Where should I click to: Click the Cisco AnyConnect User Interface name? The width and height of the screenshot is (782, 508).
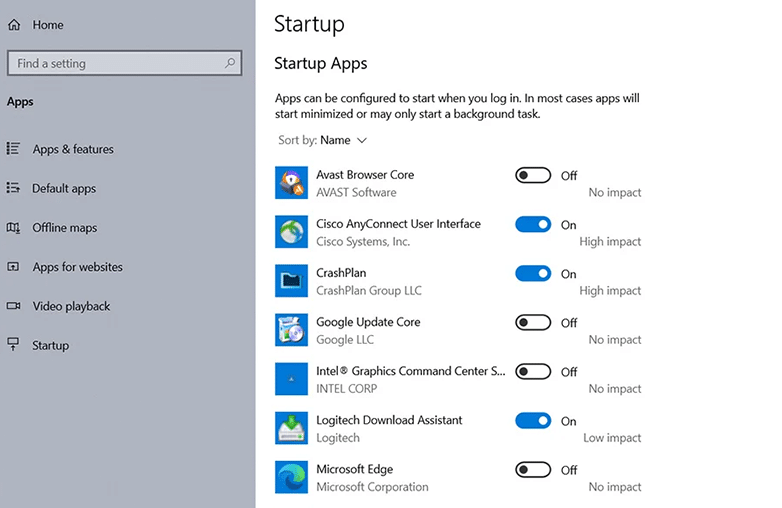click(x=398, y=224)
